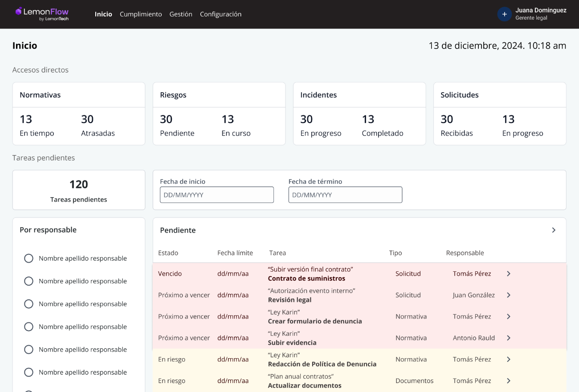Open the Configuración menu

tap(220, 14)
